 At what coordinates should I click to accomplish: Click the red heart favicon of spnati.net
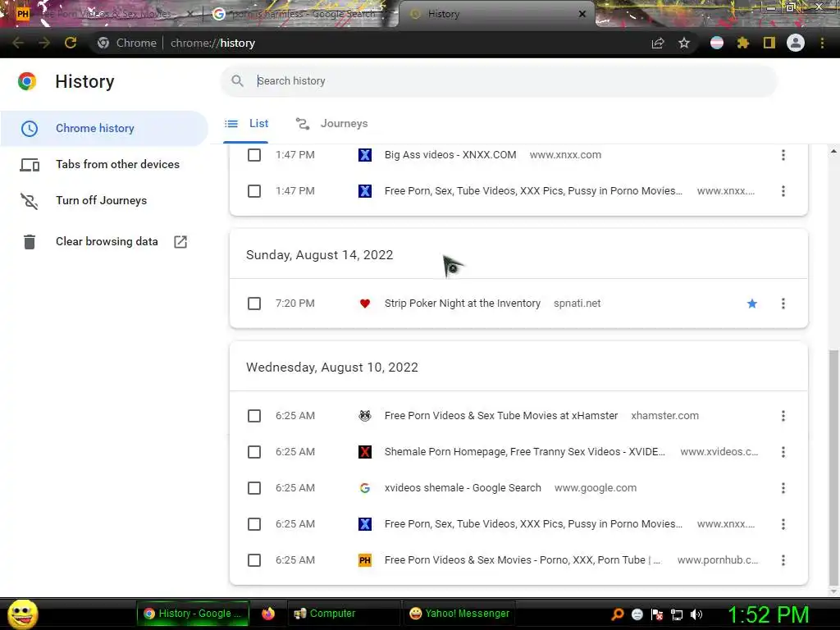[x=365, y=304]
